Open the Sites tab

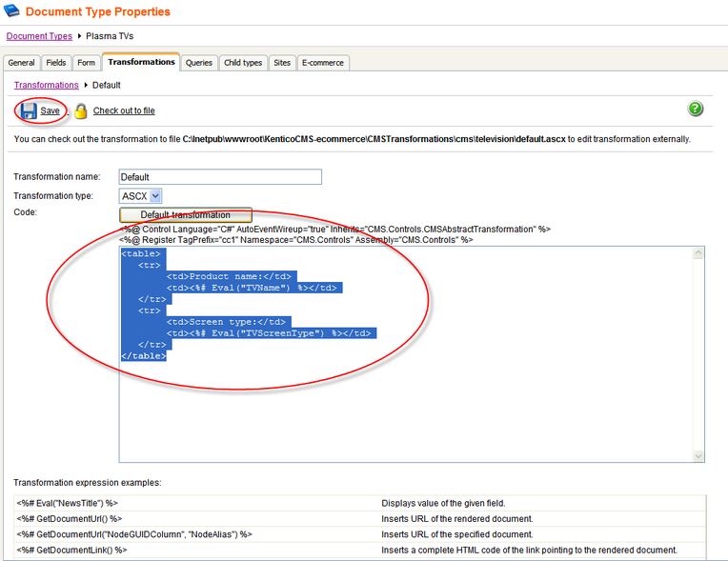pyautogui.click(x=282, y=63)
